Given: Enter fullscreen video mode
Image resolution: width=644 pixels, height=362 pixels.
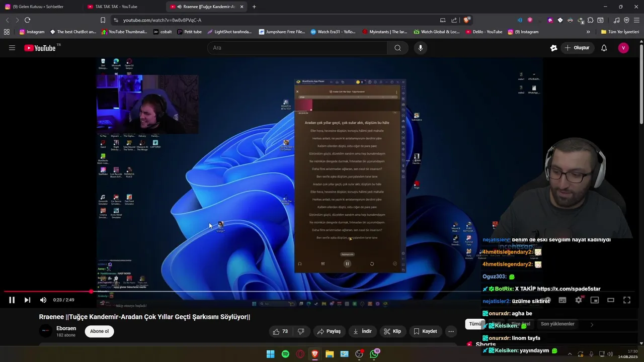Looking at the screenshot, I should pos(627,300).
